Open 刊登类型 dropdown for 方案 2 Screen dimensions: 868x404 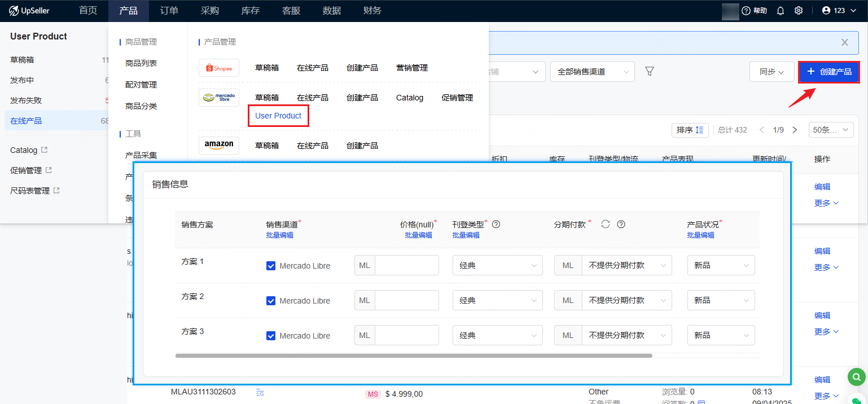[x=498, y=300]
